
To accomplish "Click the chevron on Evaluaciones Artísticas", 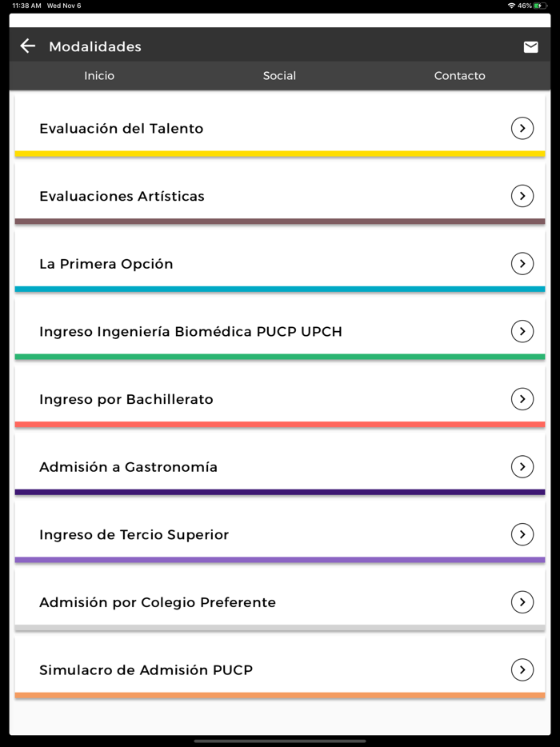I will click(x=522, y=195).
